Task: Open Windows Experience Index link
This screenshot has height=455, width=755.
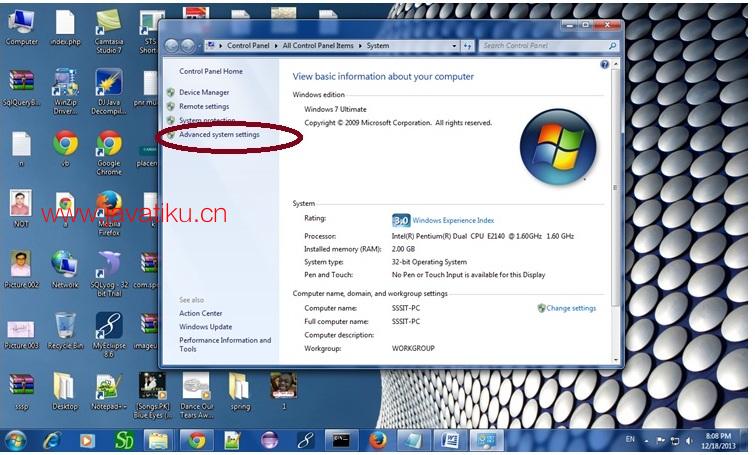Action: [453, 221]
